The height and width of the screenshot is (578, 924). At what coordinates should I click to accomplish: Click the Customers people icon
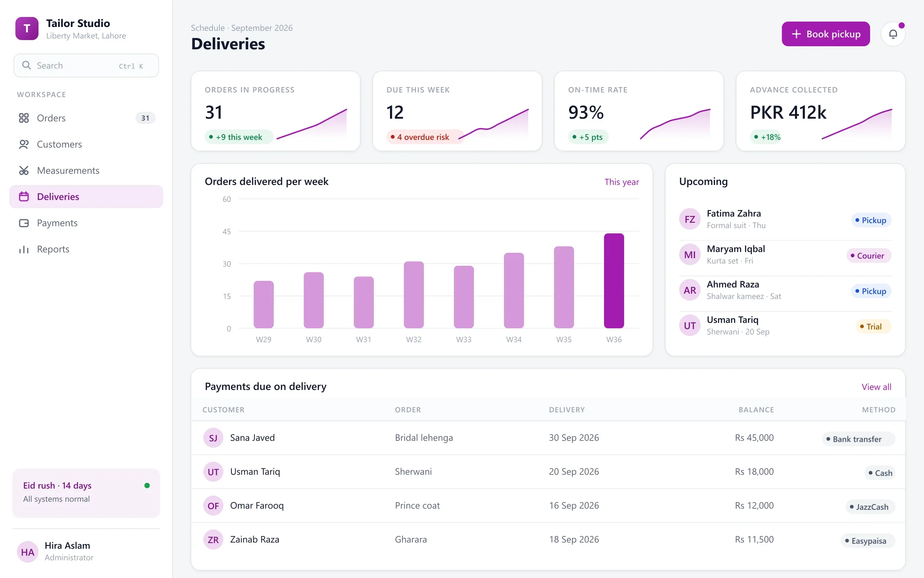(x=24, y=144)
